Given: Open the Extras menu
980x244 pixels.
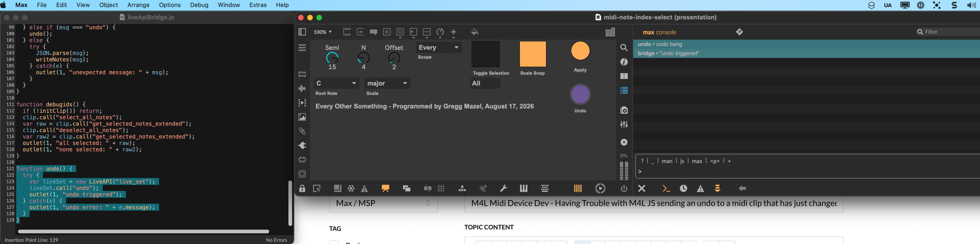Looking at the screenshot, I should (258, 5).
